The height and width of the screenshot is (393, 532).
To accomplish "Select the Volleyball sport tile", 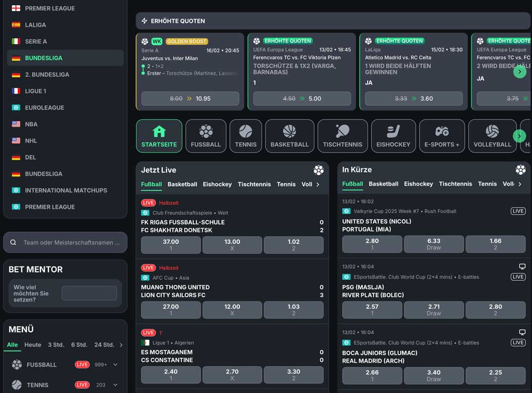I will pyautogui.click(x=492, y=136).
